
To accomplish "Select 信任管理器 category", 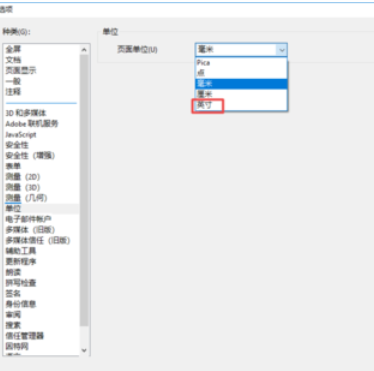I will [24, 336].
